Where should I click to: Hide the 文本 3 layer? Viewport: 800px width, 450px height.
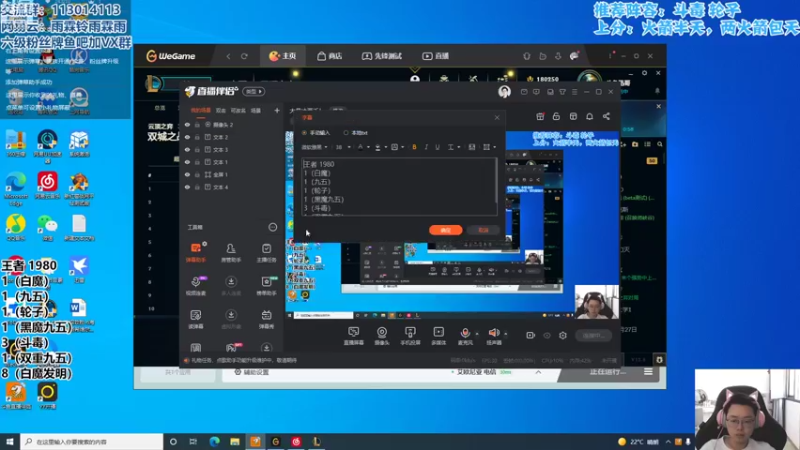[x=187, y=149]
